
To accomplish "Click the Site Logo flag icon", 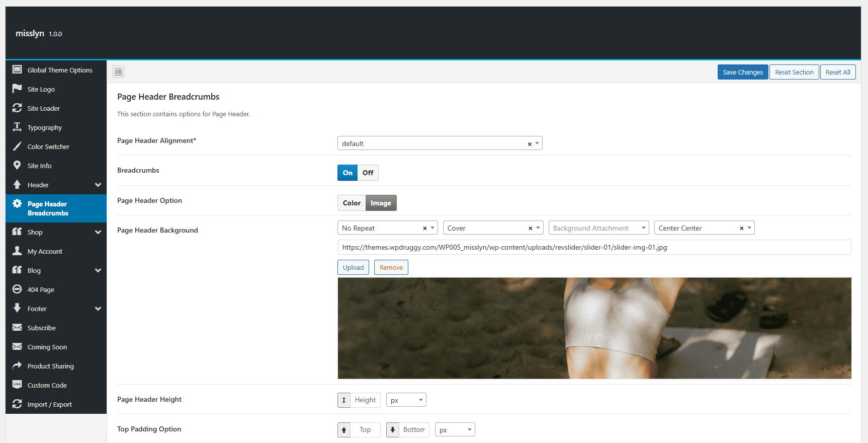I will click(17, 89).
